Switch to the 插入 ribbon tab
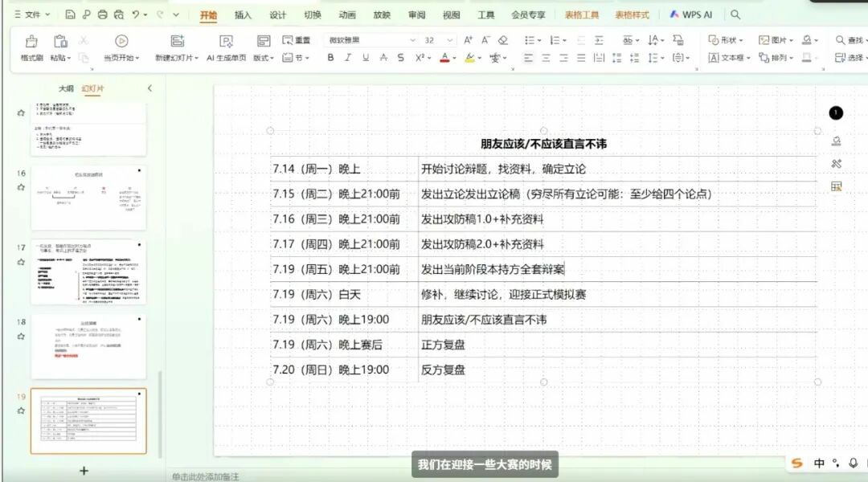This screenshot has width=868, height=482. [x=243, y=14]
